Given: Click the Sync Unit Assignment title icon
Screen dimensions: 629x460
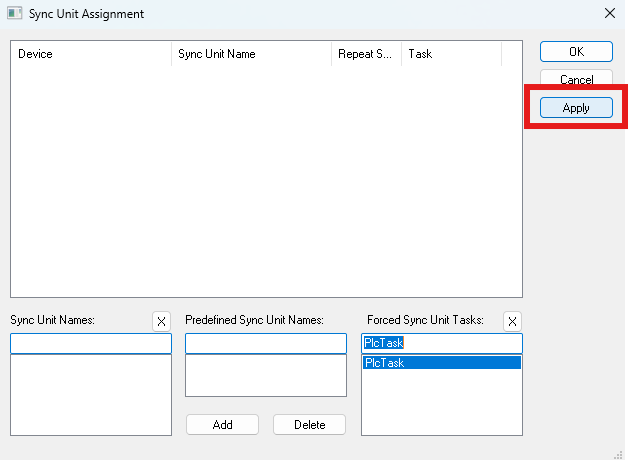Looking at the screenshot, I should pyautogui.click(x=15, y=13).
